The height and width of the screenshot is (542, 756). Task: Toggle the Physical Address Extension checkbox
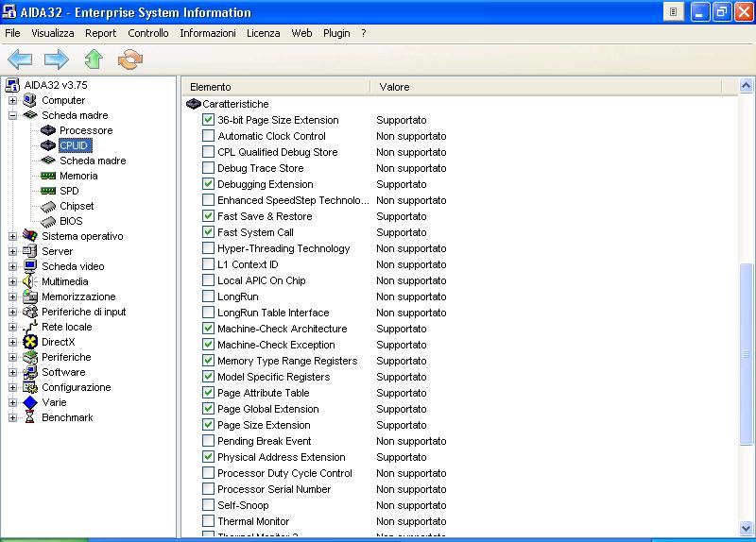click(208, 457)
